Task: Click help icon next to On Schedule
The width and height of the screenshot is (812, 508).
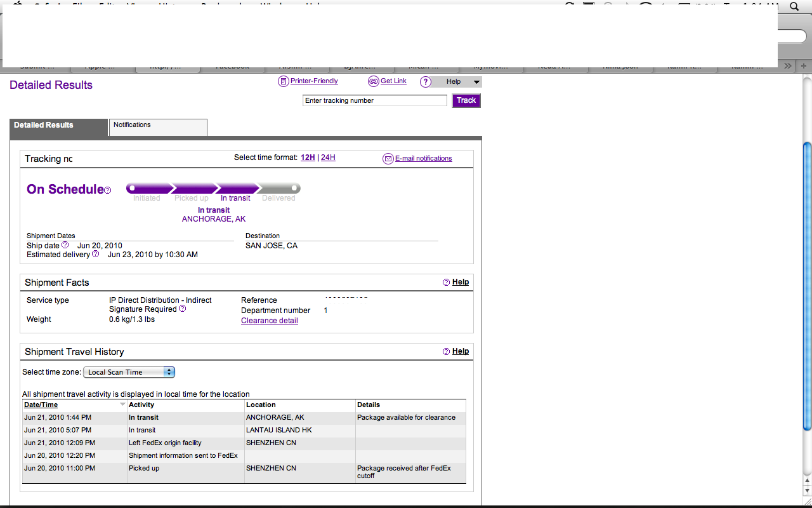Action: pyautogui.click(x=108, y=190)
